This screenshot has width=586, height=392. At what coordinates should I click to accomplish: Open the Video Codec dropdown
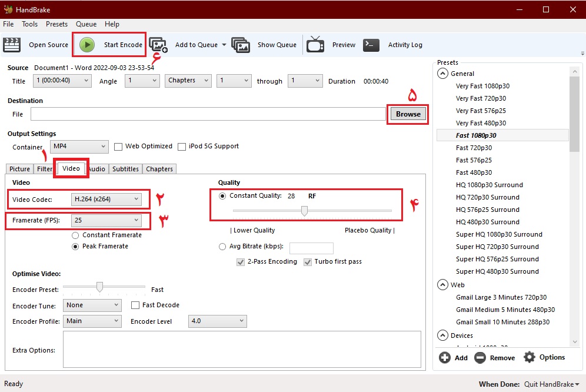(106, 200)
